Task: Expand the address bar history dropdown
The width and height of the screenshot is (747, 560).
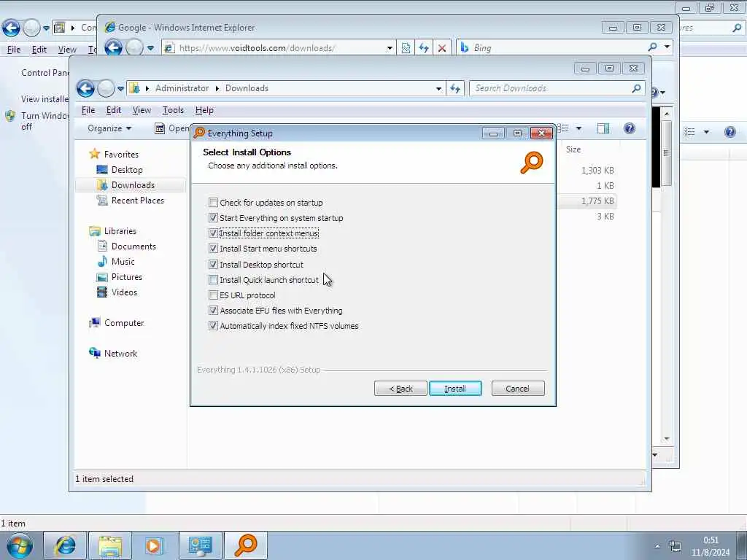Action: tap(438, 88)
